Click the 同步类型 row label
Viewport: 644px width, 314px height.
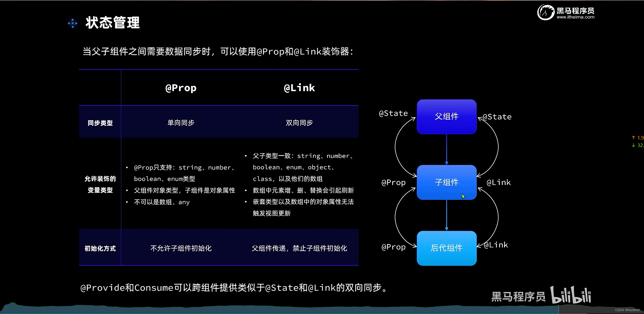tap(100, 123)
